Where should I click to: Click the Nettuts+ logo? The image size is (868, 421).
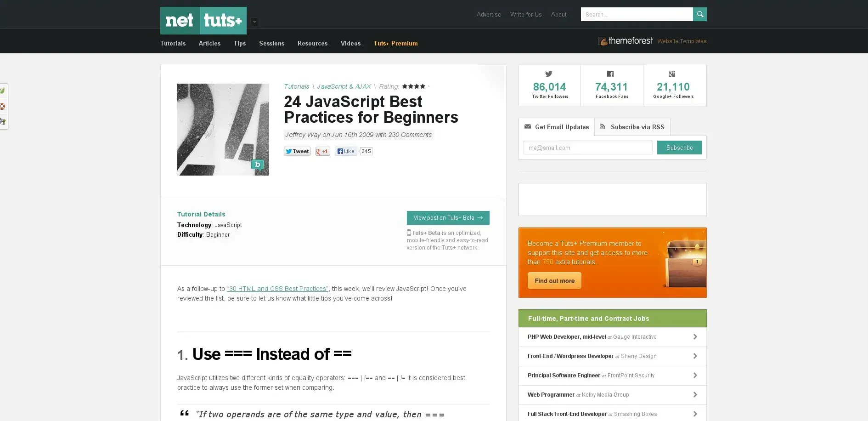tap(203, 21)
